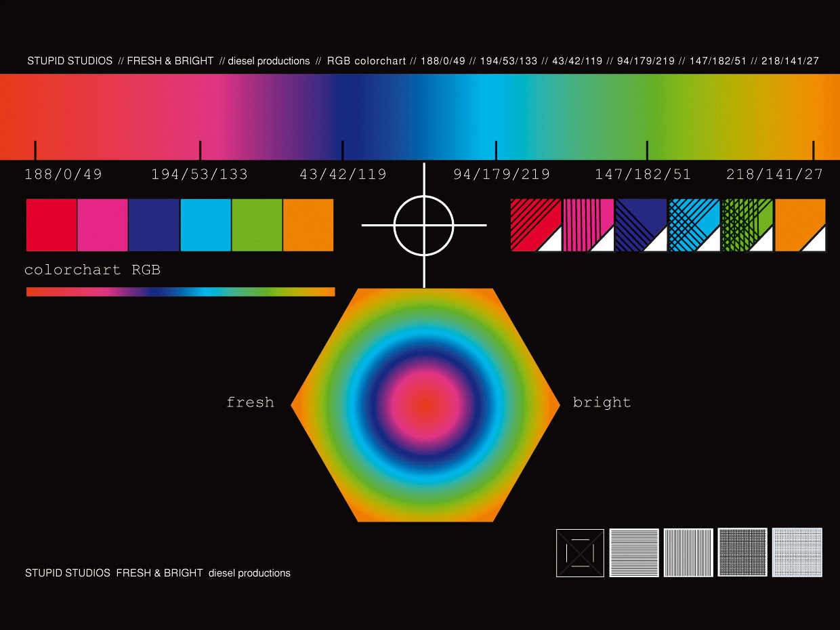This screenshot has width=840, height=630.
Task: Choose the green cross-hatched swatch
Action: click(747, 225)
